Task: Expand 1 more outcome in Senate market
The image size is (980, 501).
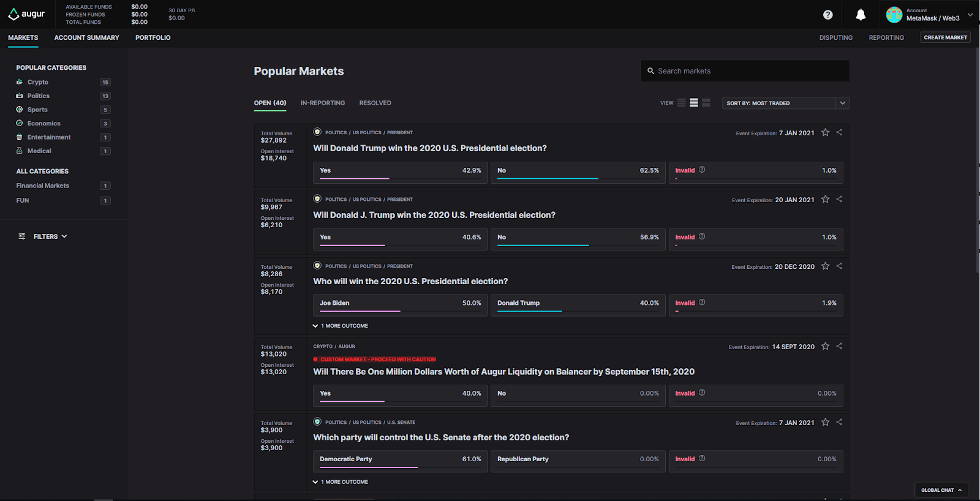Action: 341,482
